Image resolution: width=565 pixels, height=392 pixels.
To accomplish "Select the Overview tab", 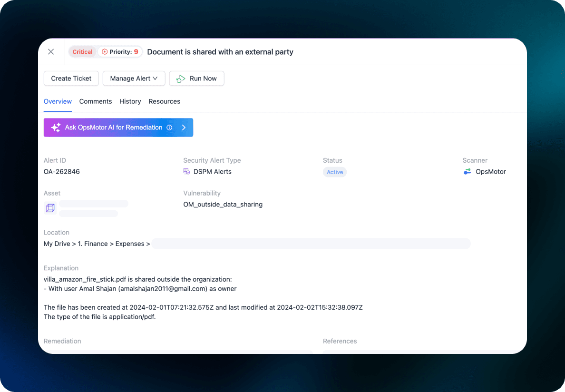I will pos(58,102).
